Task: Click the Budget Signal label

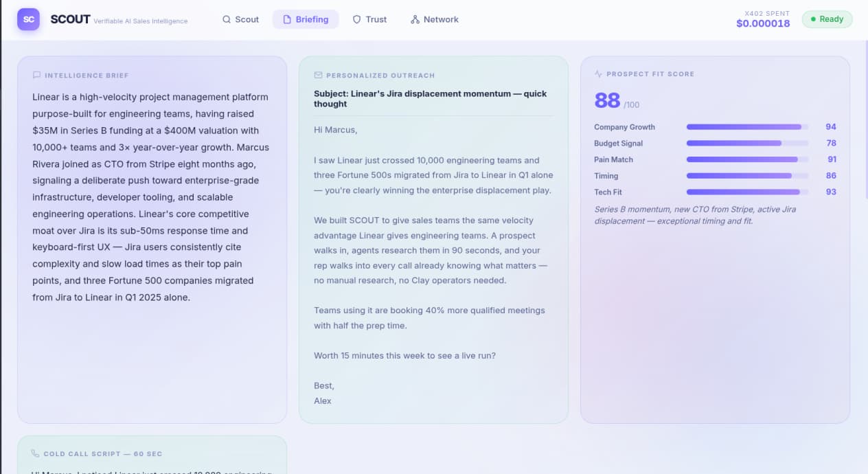Action: point(618,144)
